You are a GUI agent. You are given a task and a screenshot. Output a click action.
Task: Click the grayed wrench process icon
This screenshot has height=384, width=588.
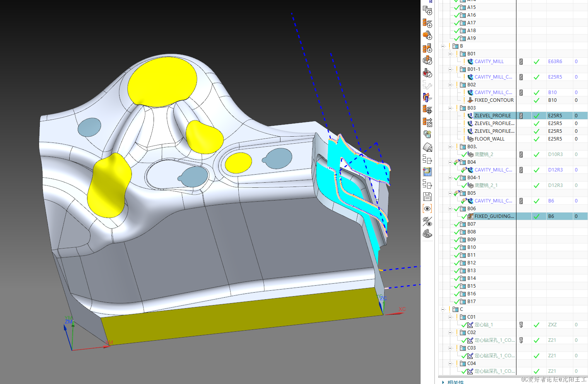coord(427,85)
